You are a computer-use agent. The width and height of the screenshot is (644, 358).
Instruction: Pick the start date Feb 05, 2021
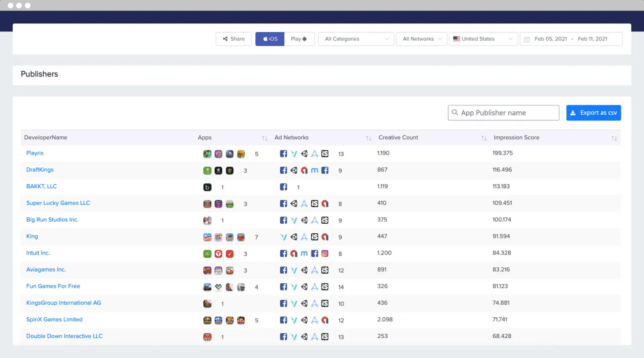[551, 39]
